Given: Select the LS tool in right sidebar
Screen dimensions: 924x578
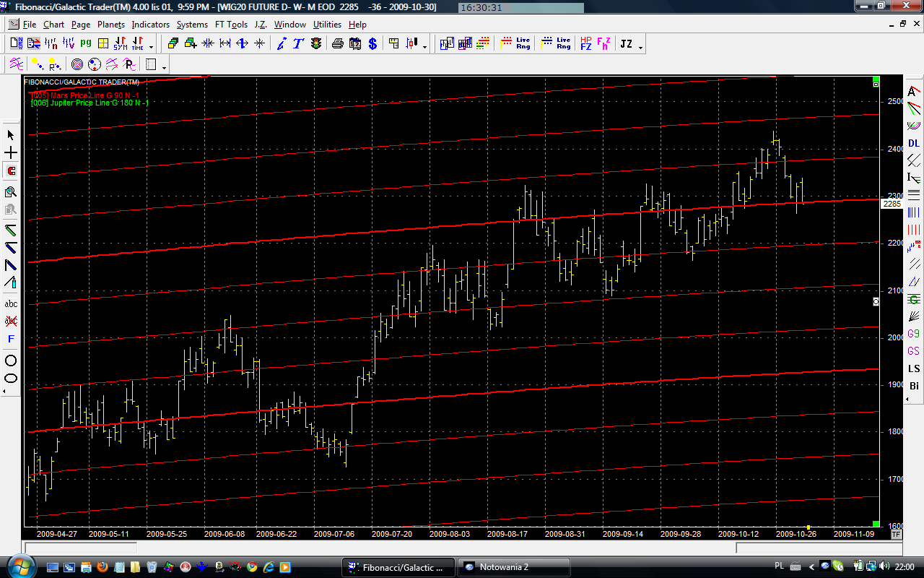Looking at the screenshot, I should tap(913, 368).
